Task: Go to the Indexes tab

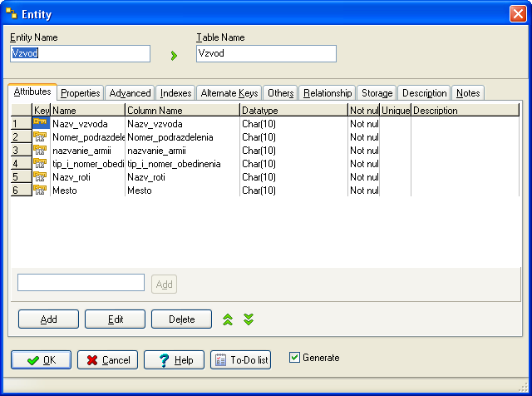Action: click(175, 93)
